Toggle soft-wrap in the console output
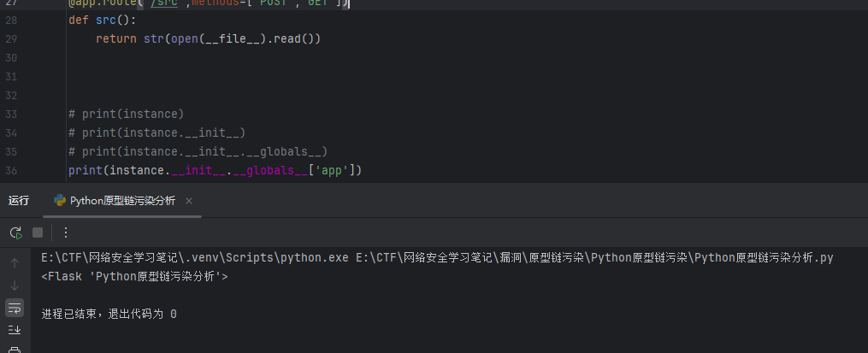 point(15,307)
